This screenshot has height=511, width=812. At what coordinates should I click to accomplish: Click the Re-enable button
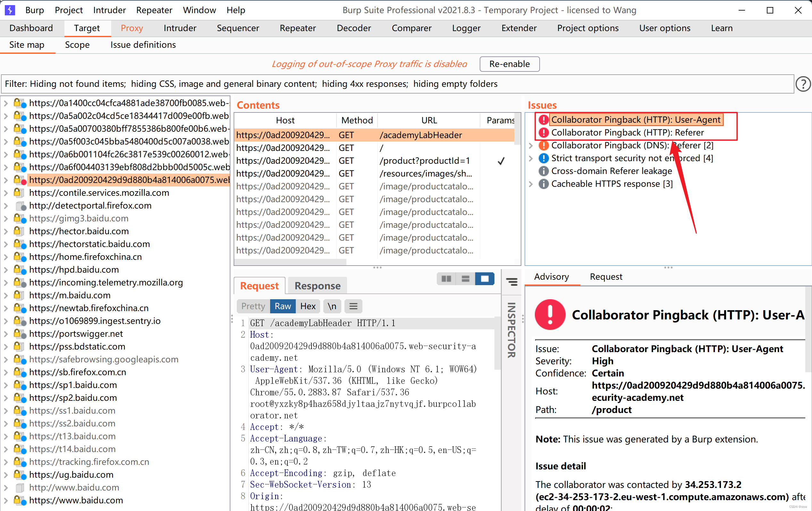click(509, 64)
